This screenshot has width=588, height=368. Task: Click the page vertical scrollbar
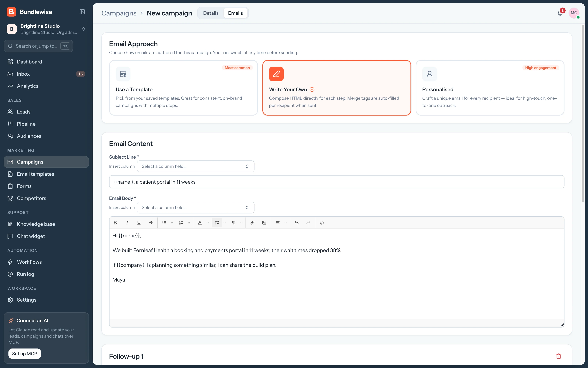583,113
